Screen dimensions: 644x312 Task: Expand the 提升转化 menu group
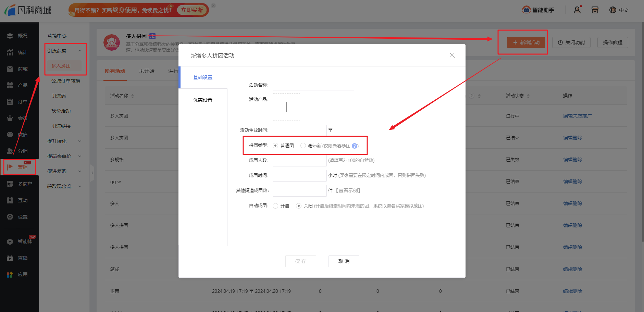[x=80, y=141]
